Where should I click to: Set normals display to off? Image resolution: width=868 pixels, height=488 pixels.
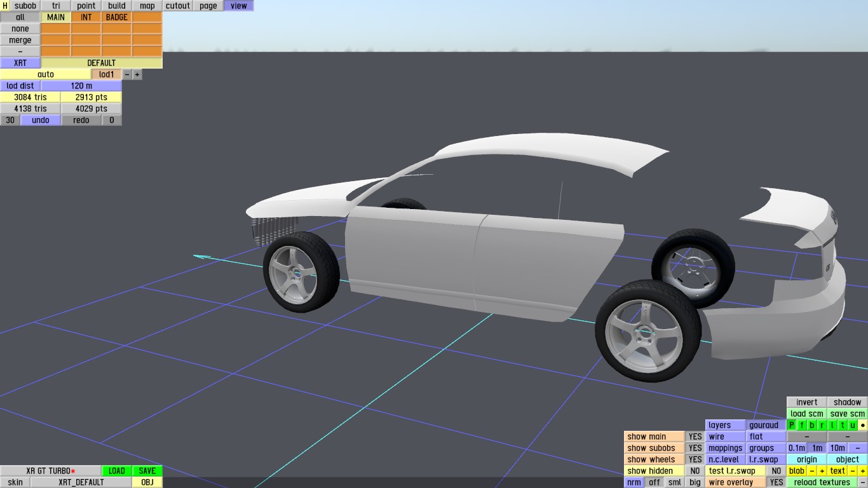654,482
